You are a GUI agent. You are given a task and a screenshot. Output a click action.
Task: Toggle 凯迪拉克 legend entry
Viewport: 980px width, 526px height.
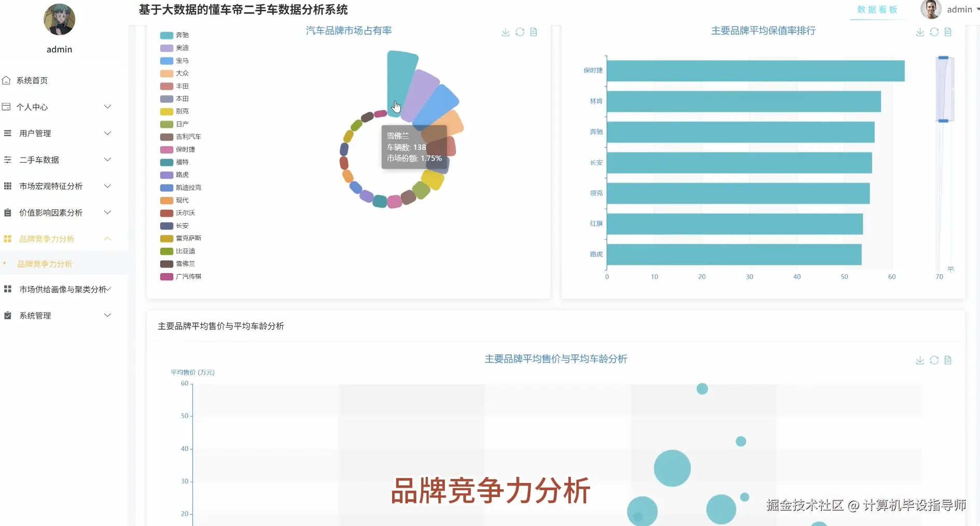point(181,188)
